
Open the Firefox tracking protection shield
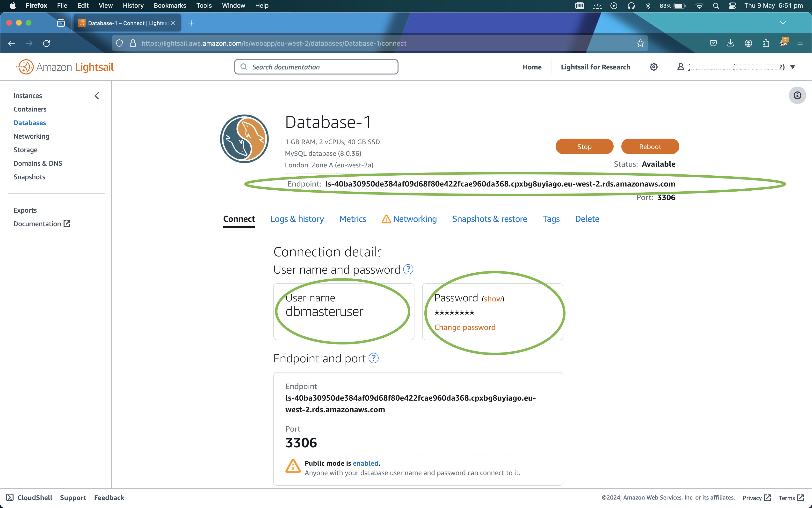119,43
